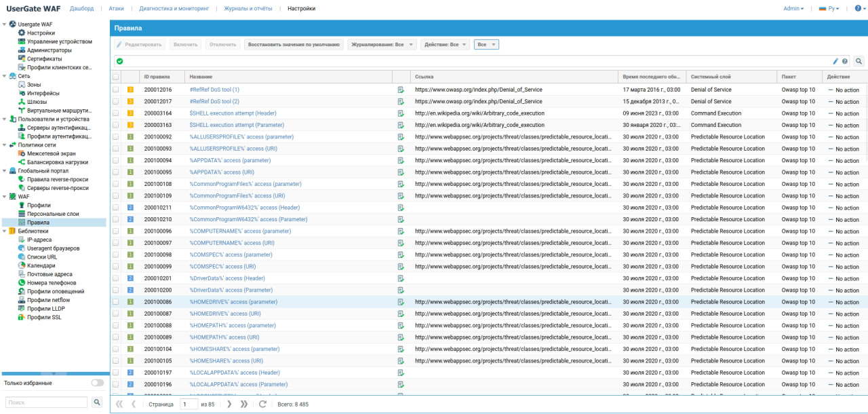This screenshot has height=414, width=868.
Task: Click the pencil icon in the filter bar
Action: (x=836, y=61)
